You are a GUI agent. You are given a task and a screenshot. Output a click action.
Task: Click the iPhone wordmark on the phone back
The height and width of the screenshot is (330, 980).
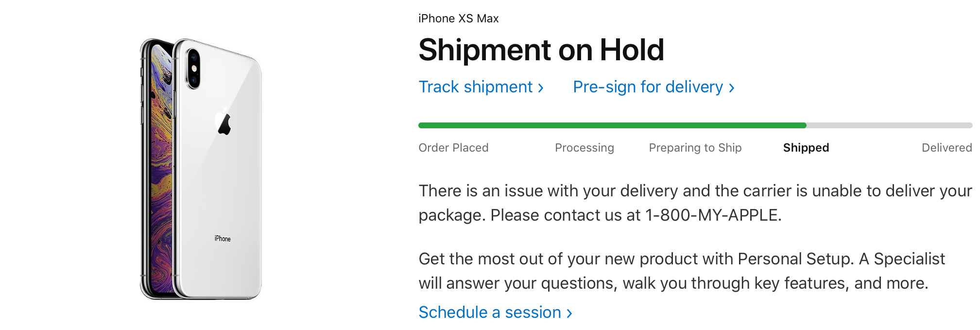coord(223,239)
